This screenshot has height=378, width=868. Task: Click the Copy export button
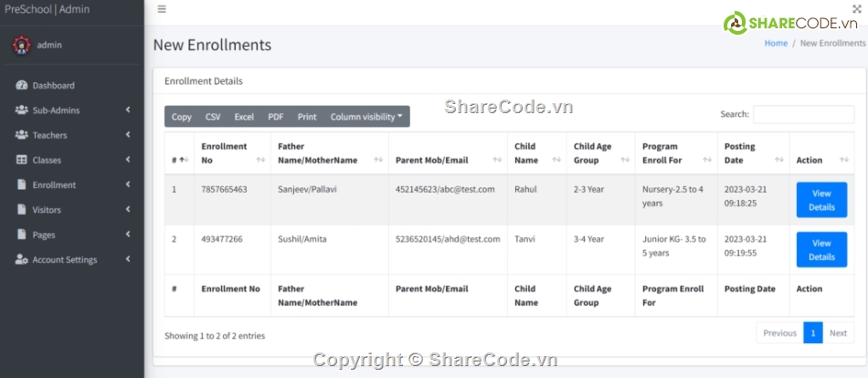pyautogui.click(x=182, y=117)
